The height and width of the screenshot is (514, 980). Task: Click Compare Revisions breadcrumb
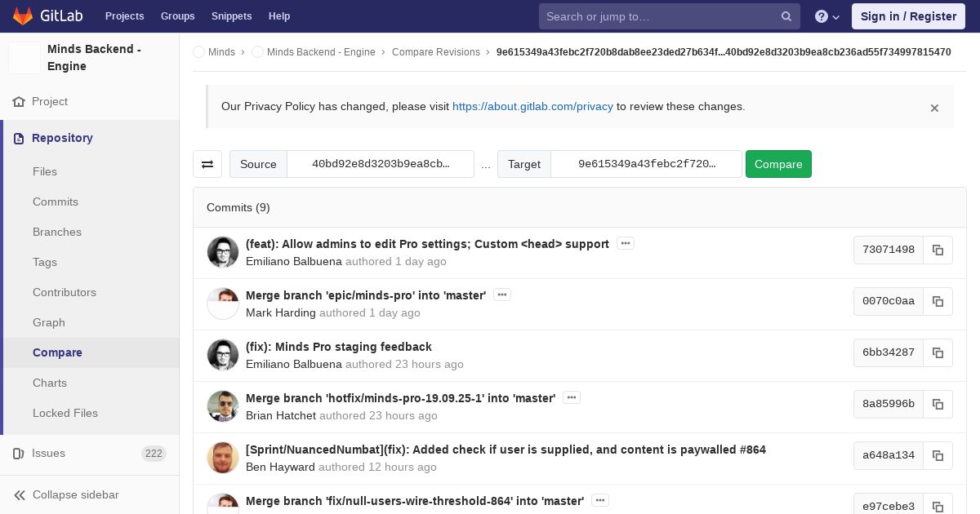(x=436, y=51)
